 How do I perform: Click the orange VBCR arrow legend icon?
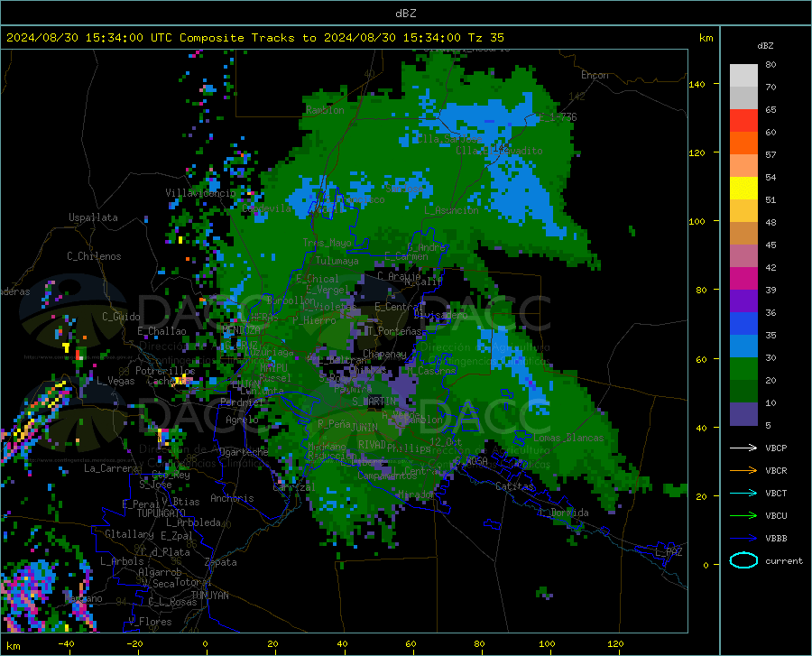[743, 470]
